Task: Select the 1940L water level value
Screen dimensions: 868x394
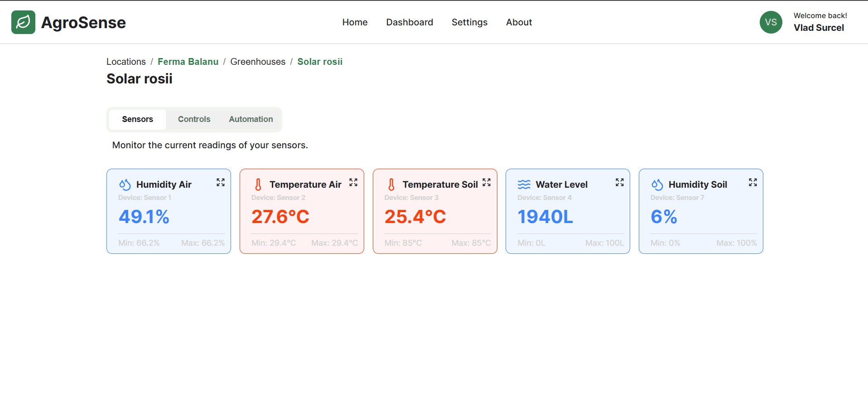Action: tap(545, 217)
